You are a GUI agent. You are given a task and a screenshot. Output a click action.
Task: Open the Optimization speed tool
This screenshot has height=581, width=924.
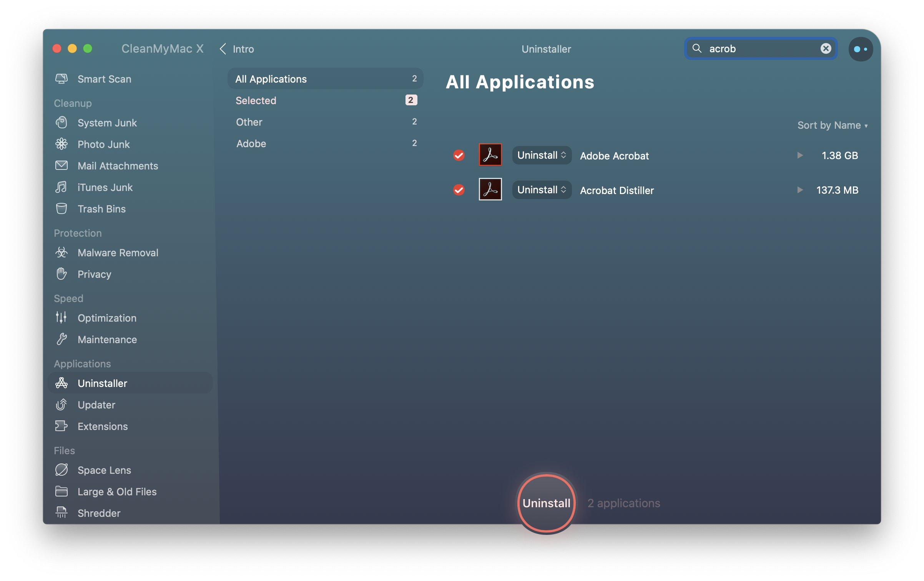click(106, 318)
